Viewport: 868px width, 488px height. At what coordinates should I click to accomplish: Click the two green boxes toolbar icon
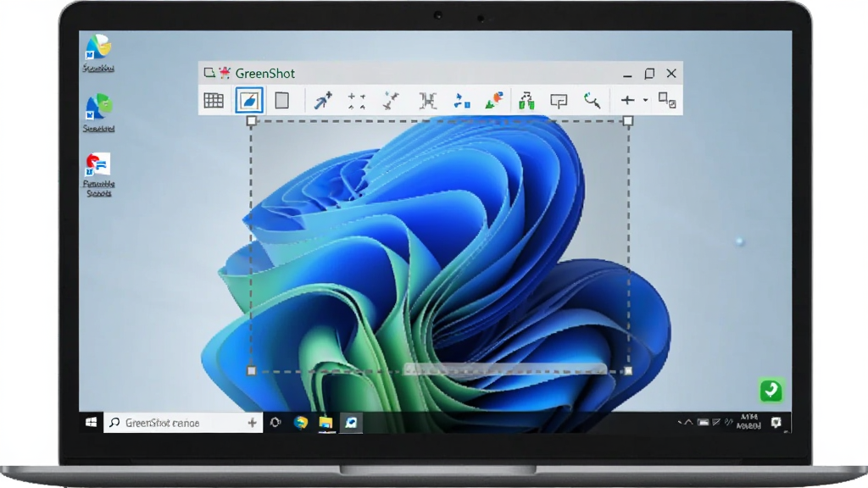tap(526, 101)
